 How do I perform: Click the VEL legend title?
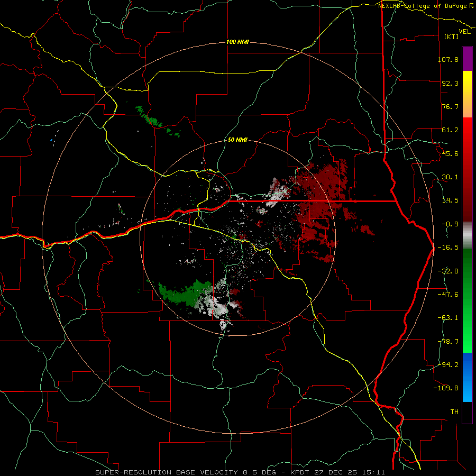pyautogui.click(x=464, y=32)
